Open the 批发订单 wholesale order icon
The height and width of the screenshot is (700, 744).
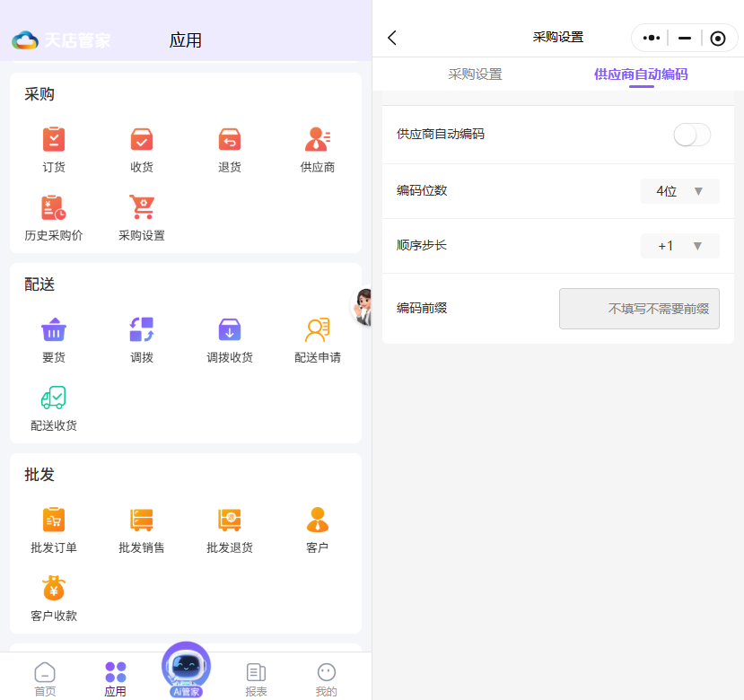pyautogui.click(x=54, y=521)
